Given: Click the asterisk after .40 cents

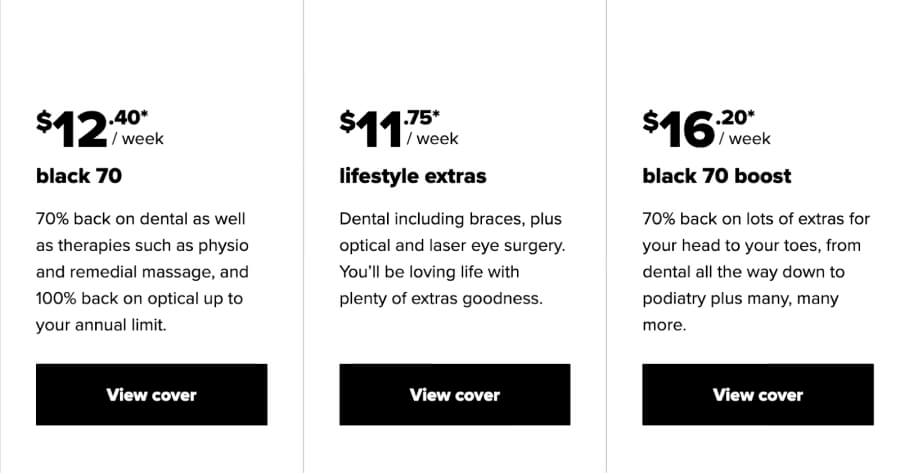Looking at the screenshot, I should 144,114.
